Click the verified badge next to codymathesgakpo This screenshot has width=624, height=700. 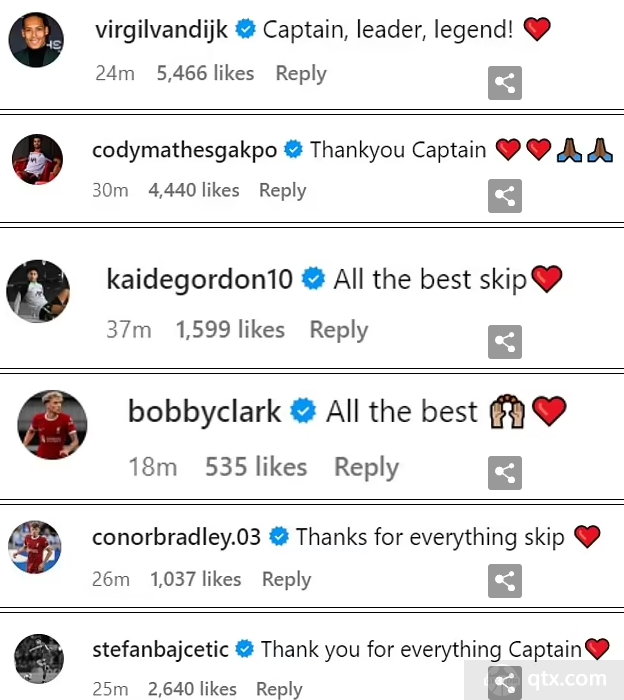pos(293,150)
